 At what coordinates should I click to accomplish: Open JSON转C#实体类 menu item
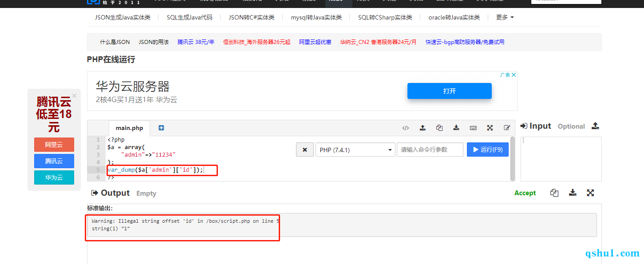(252, 17)
